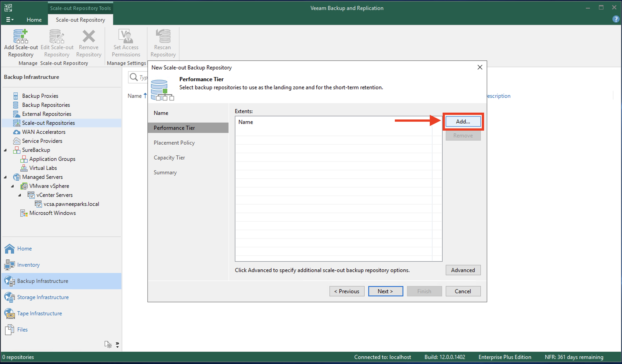
Task: Select vcsa.pawneeparks.local server
Action: [71, 204]
